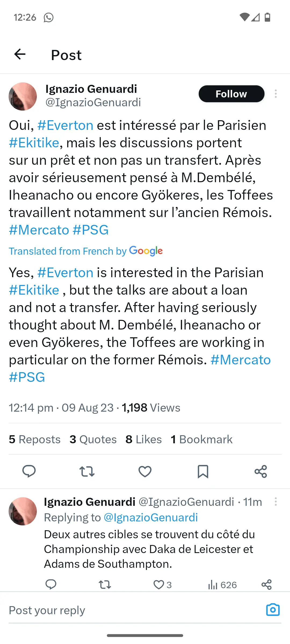Tap the back arrow icon
Screen dimensions: 290x644
[x=20, y=54]
